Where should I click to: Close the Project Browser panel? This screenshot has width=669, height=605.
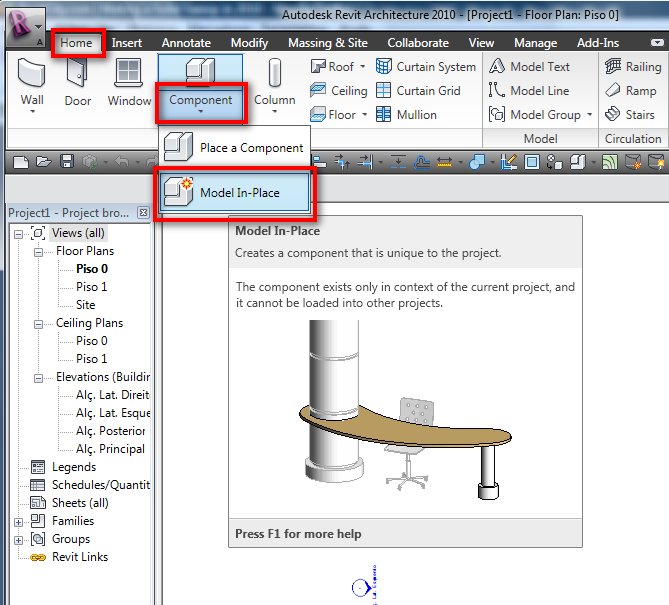coord(144,212)
